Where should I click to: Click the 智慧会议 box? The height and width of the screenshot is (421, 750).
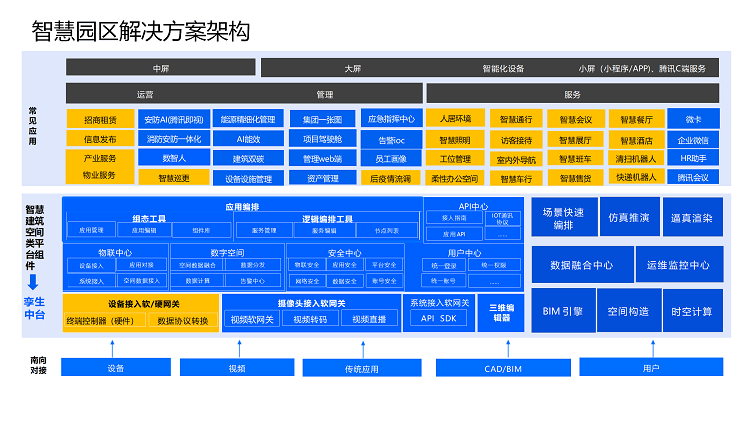[x=576, y=119]
